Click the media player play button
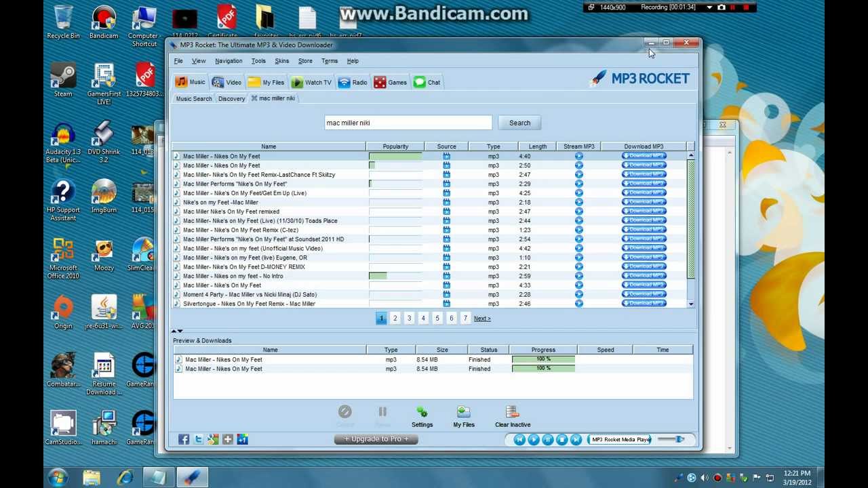868x488 pixels. (534, 439)
